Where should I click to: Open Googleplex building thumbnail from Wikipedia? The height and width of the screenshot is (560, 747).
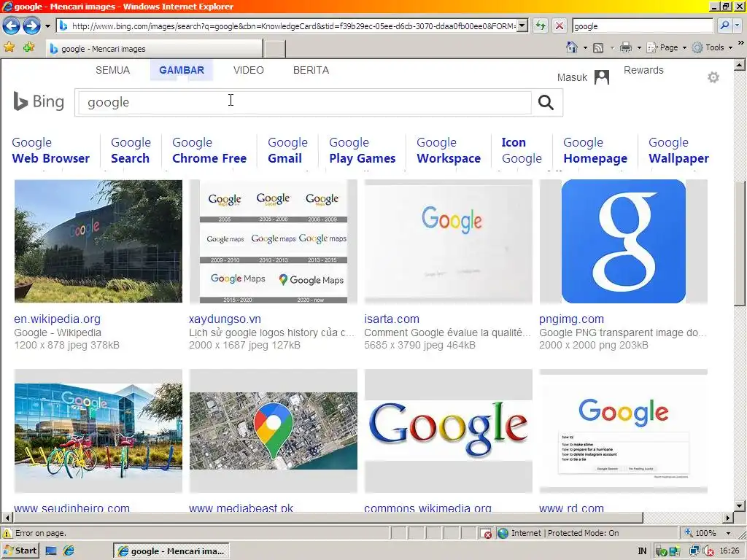(x=98, y=241)
